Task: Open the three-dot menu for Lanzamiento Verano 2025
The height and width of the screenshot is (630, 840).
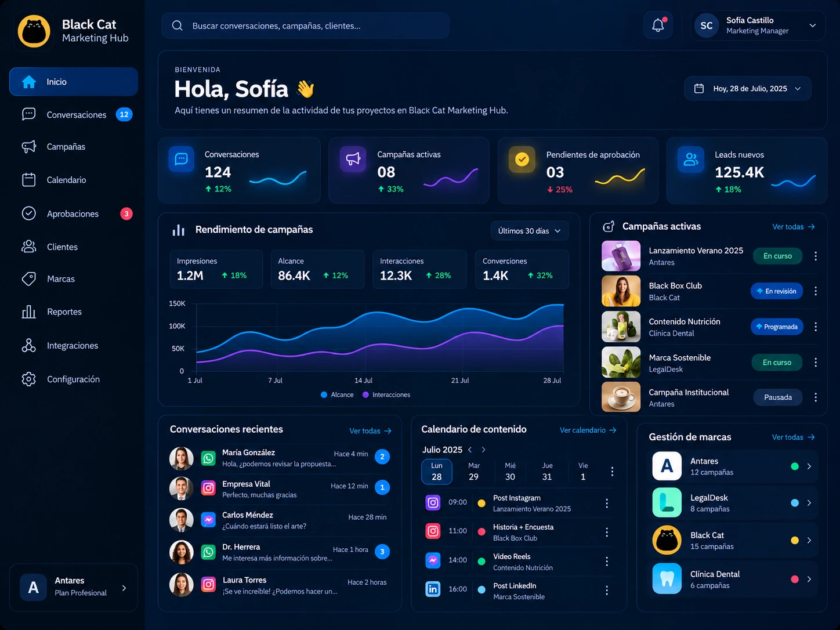Action: click(x=816, y=256)
